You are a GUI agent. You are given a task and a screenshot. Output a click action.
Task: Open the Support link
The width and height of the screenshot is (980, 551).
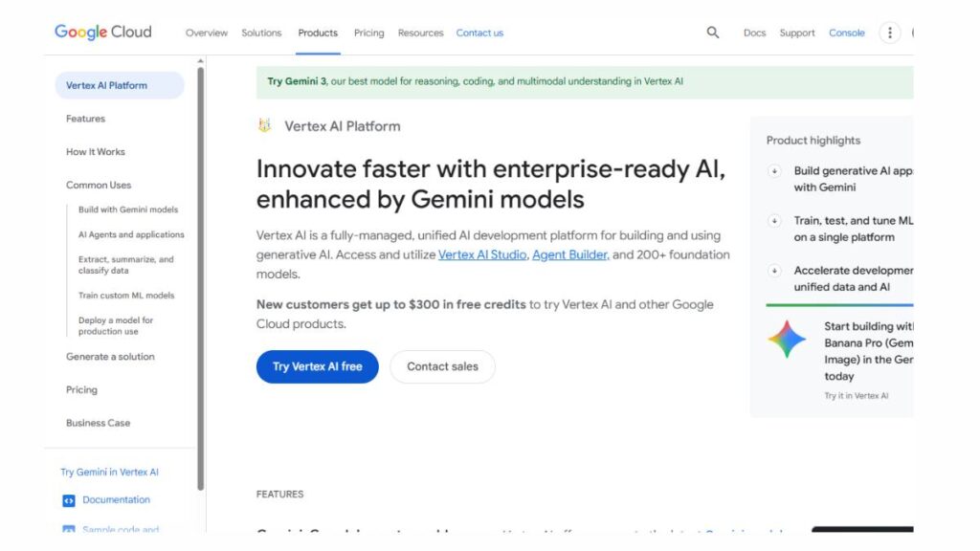coord(797,33)
